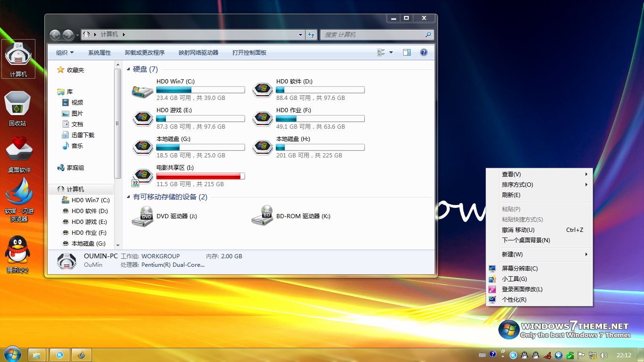Choose 撤消 移动(U) in context menu
644x362 pixels.
click(539, 230)
